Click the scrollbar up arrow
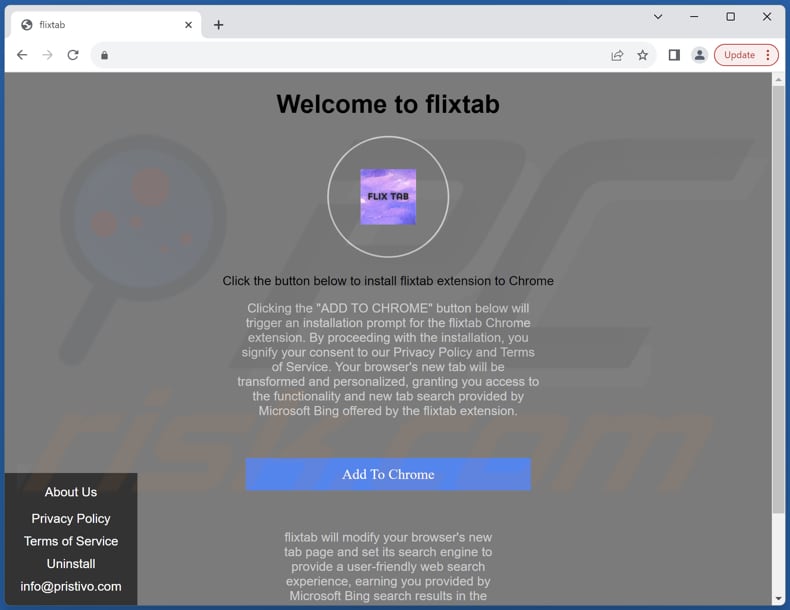Image resolution: width=790 pixels, height=610 pixels. tap(778, 80)
